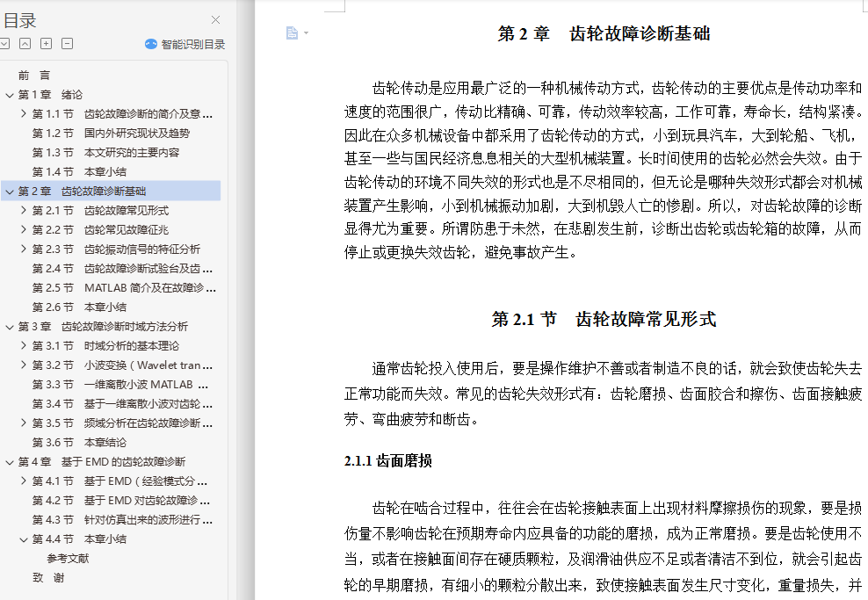Viewport: 868px width, 600px height.
Task: Close the 目录 navigation panel
Action: coord(215,20)
